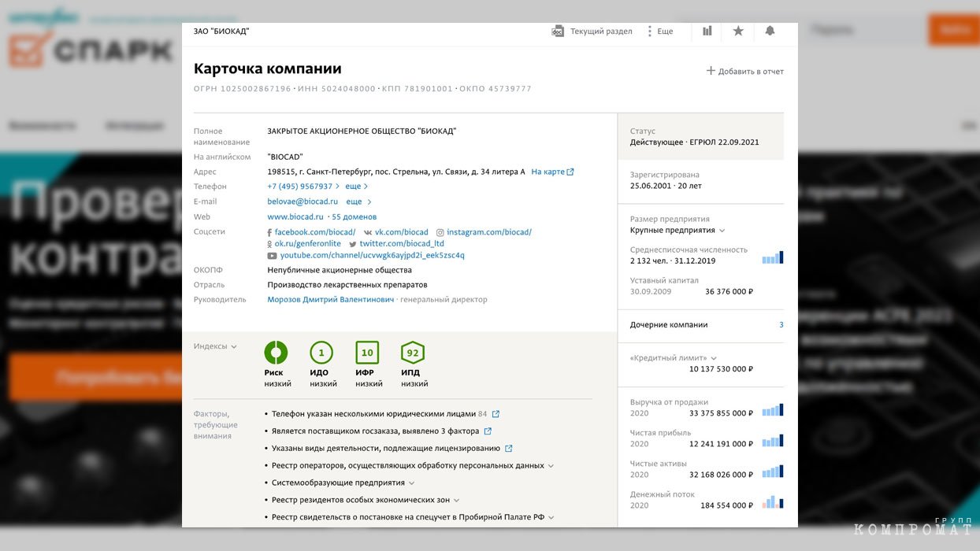The image size is (980, 551).
Task: Click the bell notification icon
Action: [770, 31]
